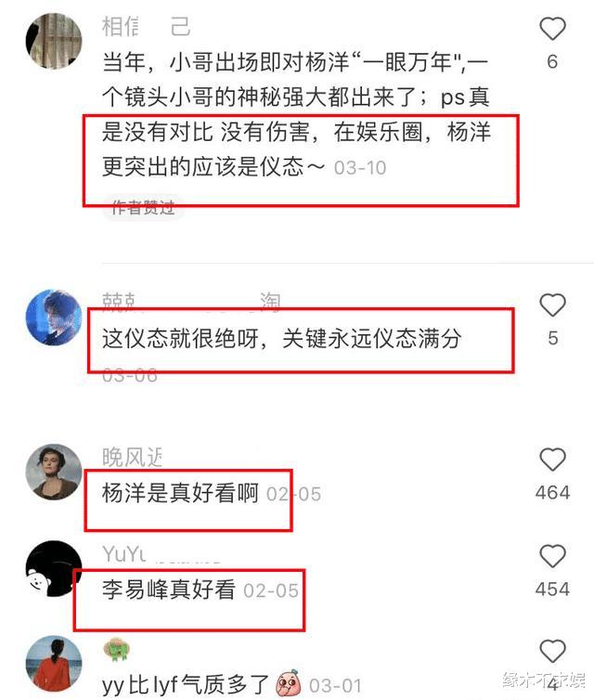Tap heart on 杨洋是真好看啊 comment
This screenshot has width=594, height=700.
pyautogui.click(x=552, y=460)
